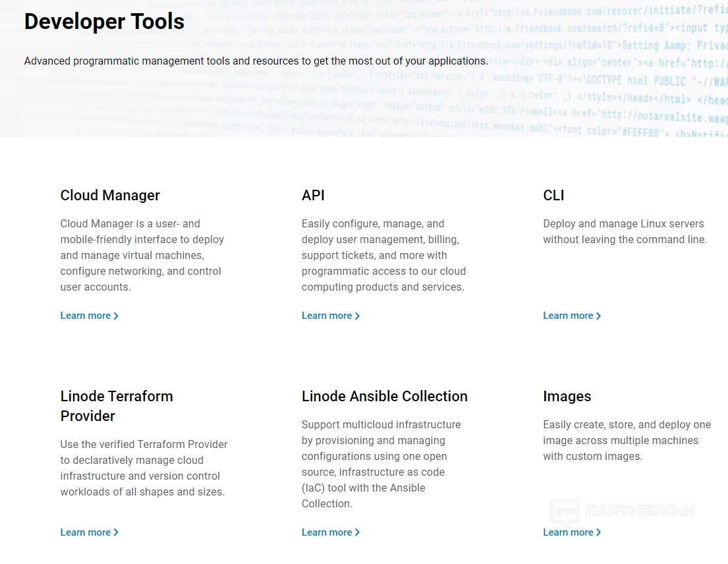Select the Cloud Manager heading

(x=110, y=196)
